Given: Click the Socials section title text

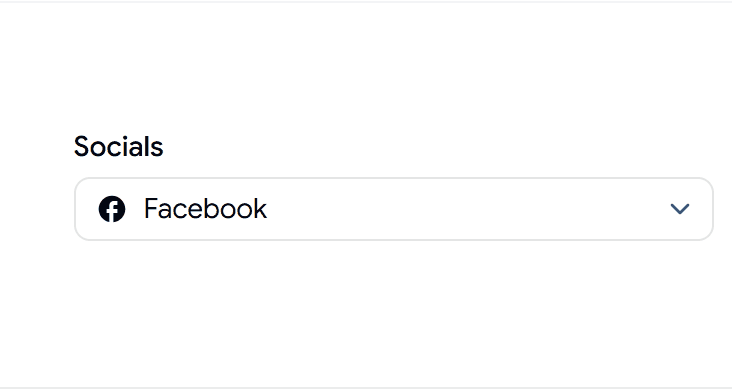Looking at the screenshot, I should click(x=119, y=147).
